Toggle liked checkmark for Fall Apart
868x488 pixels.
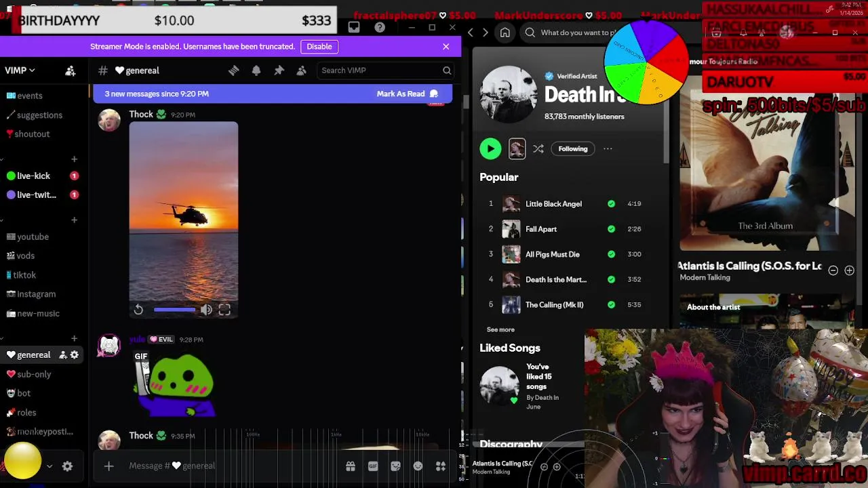(611, 229)
